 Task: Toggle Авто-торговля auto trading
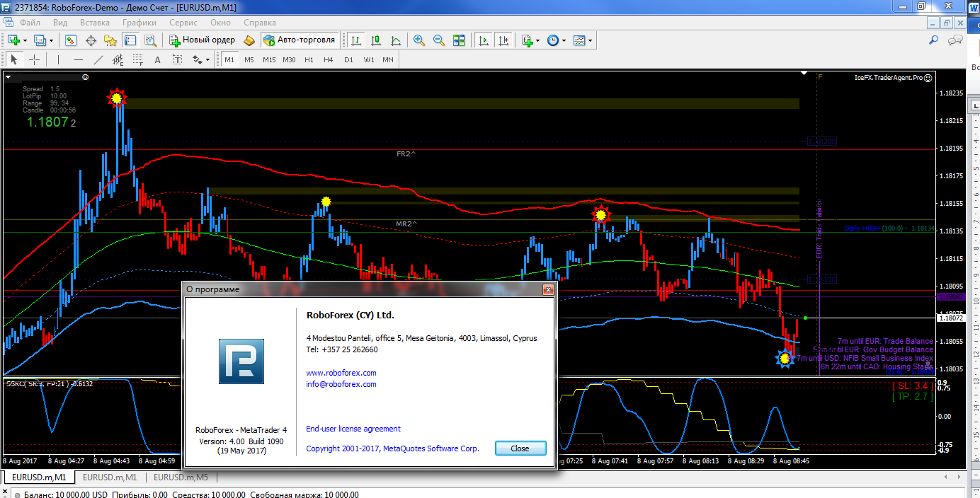[298, 40]
